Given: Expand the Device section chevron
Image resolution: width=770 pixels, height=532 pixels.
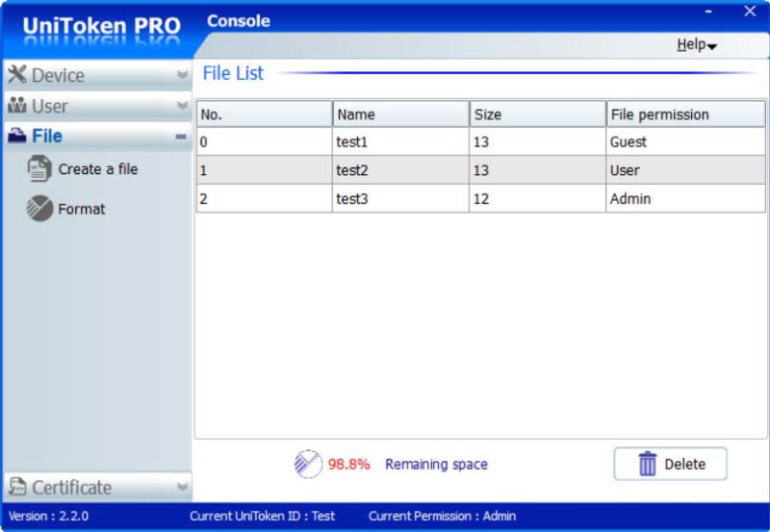Looking at the screenshot, I should tap(182, 75).
